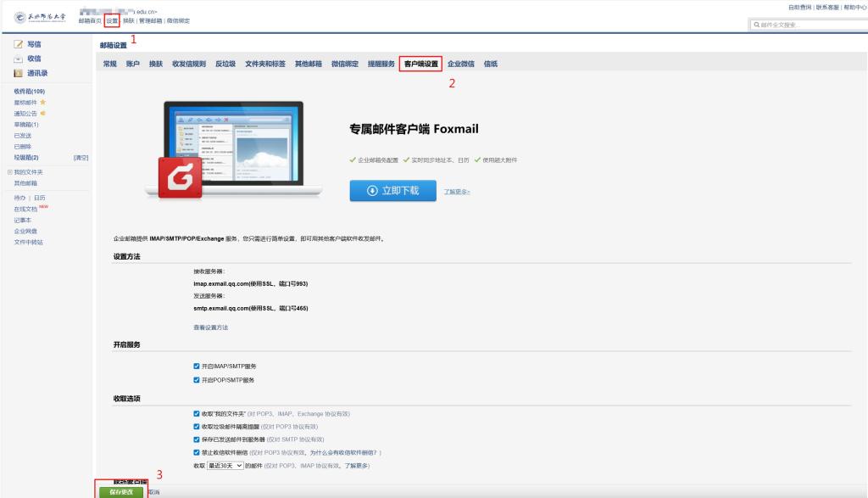Screen dimensions: 868x498
Task: Click 换肤 in the top header links
Action: coord(129,21)
